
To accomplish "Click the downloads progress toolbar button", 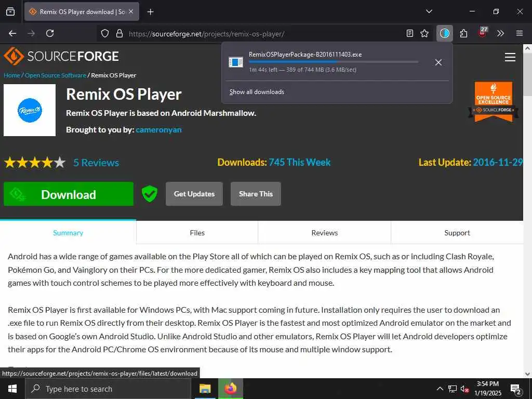I will [445, 33].
